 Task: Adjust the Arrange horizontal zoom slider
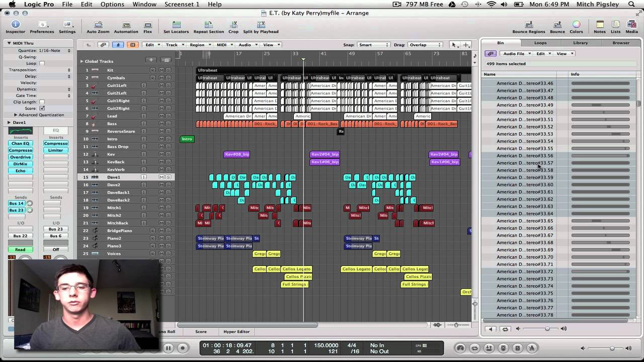(x=456, y=325)
